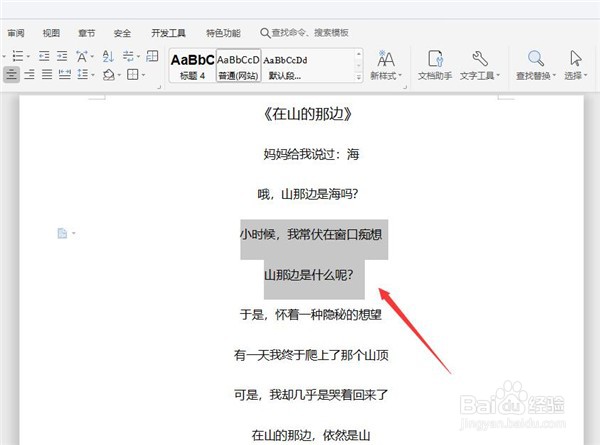
Task: Toggle center alignment button
Action: [x=11, y=74]
